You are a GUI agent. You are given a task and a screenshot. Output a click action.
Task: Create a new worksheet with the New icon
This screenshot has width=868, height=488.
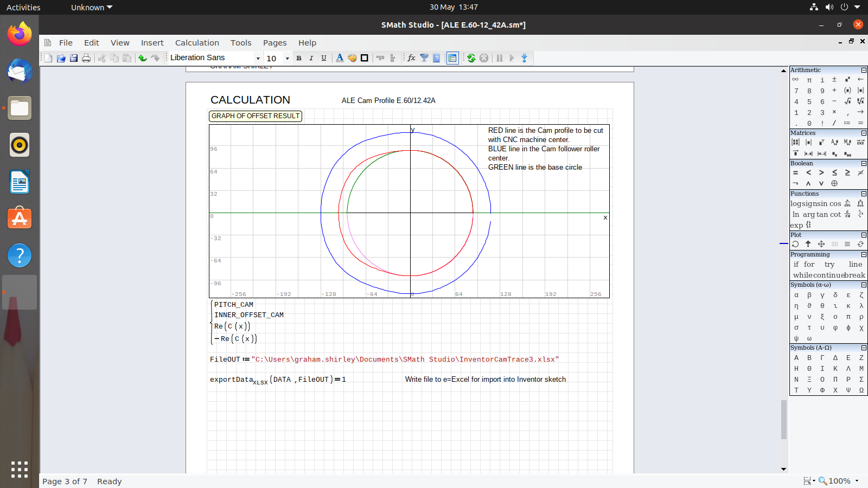[x=48, y=58]
